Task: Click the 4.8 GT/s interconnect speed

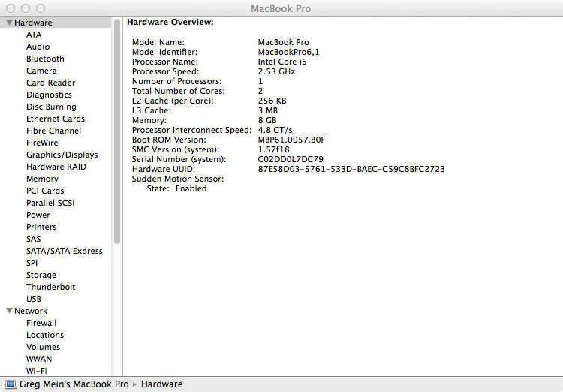Action: point(275,130)
